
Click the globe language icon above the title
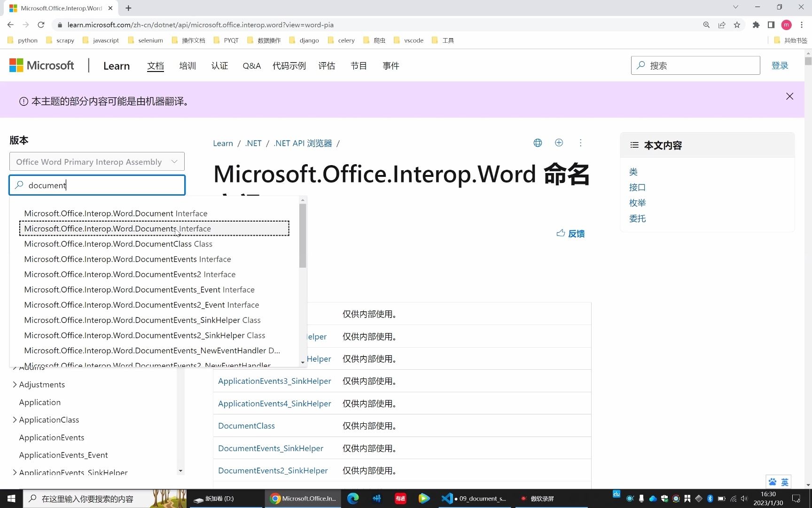point(538,143)
